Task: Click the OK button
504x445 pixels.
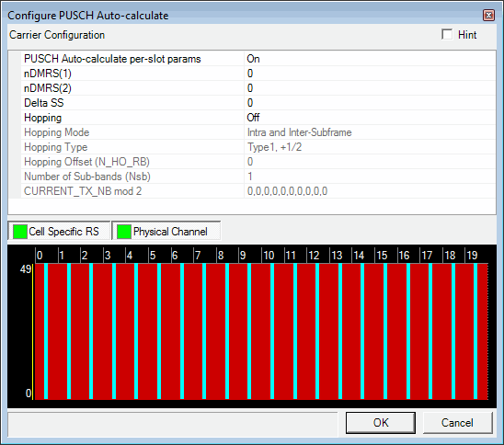Action: pos(381,423)
